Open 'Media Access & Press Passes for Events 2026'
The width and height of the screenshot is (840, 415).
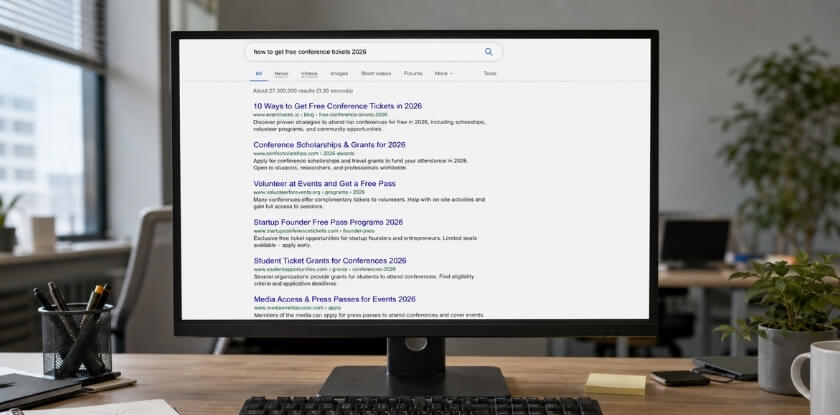335,299
